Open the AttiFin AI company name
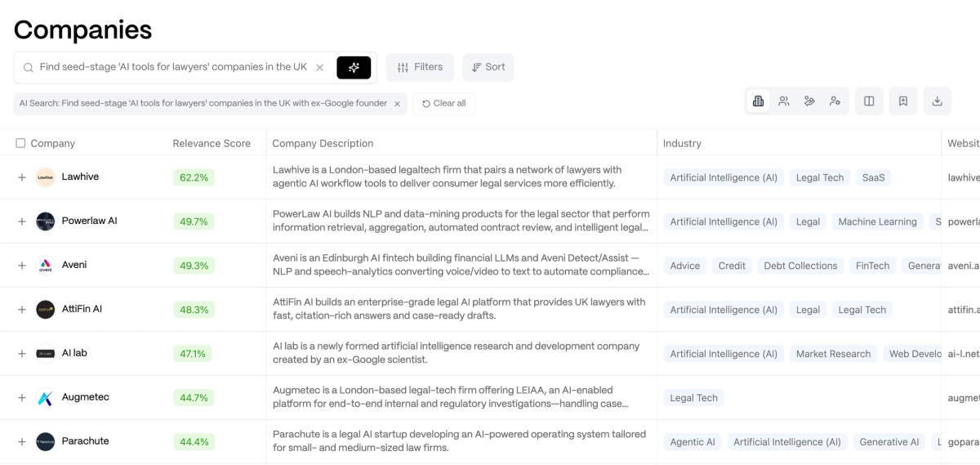This screenshot has width=980, height=465. click(x=82, y=309)
